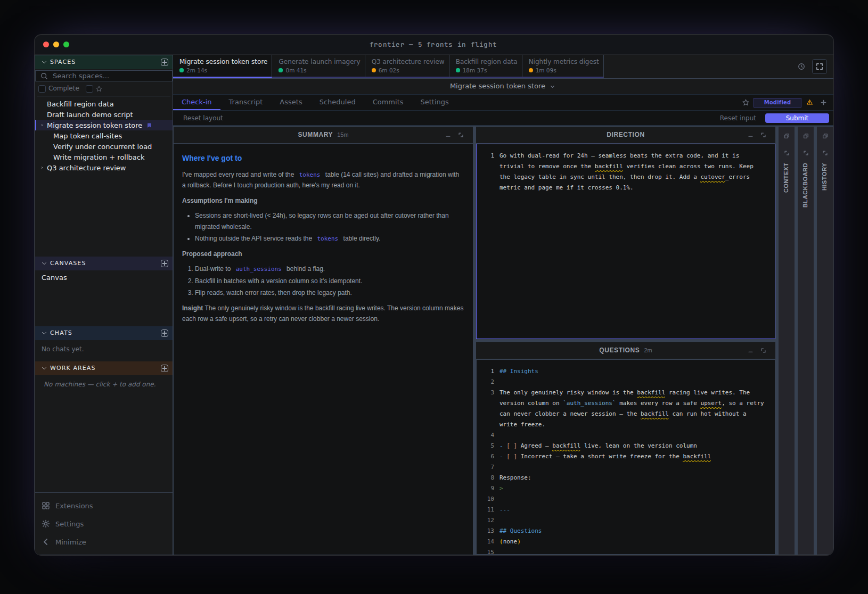Maximize the BLACKBOARD side panel
The height and width of the screenshot is (594, 868).
806,153
